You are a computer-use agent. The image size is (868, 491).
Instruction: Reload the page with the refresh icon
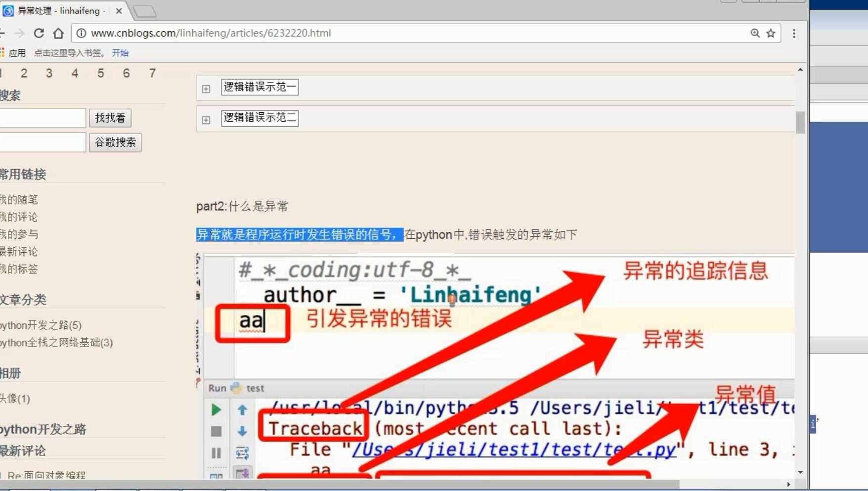pos(39,33)
